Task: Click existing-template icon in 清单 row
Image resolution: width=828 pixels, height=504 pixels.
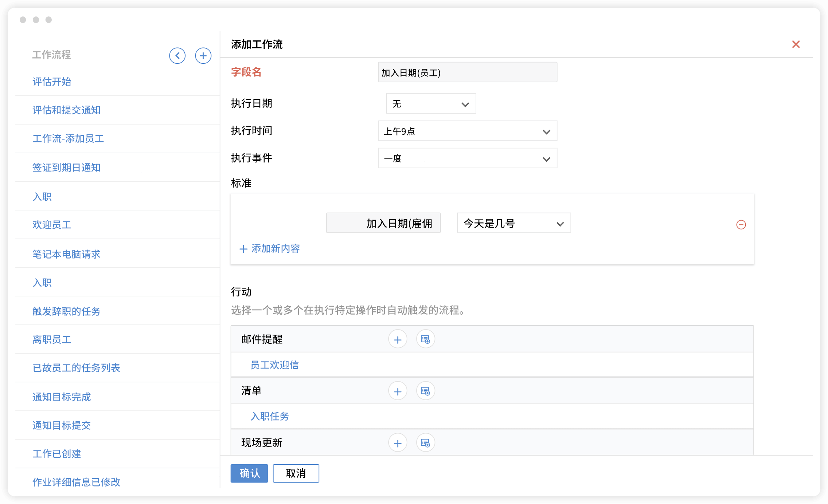Action: [425, 391]
